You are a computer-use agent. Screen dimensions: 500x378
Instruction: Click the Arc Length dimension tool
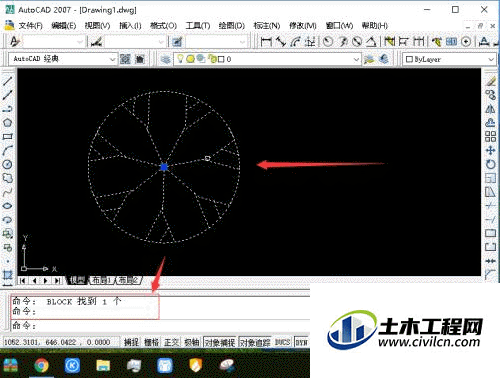(x=296, y=42)
